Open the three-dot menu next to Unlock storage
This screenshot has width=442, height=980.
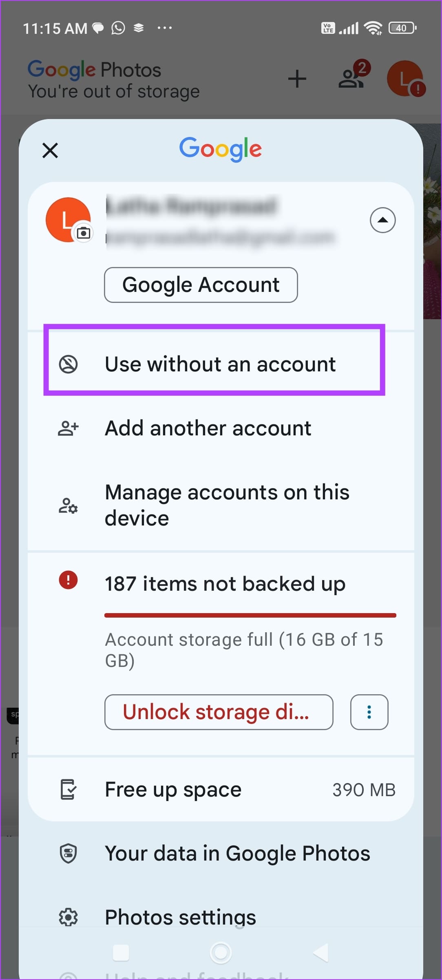[369, 712]
